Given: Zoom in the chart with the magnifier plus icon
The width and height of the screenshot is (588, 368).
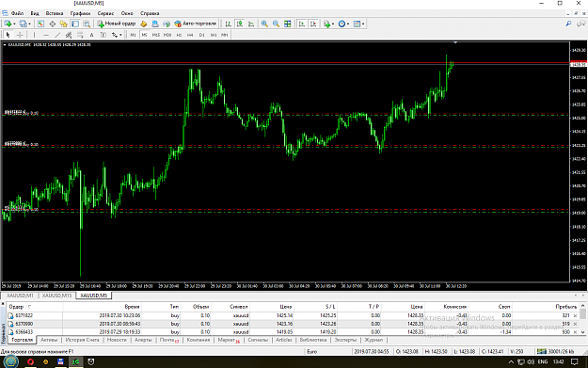Looking at the screenshot, I should tap(264, 24).
